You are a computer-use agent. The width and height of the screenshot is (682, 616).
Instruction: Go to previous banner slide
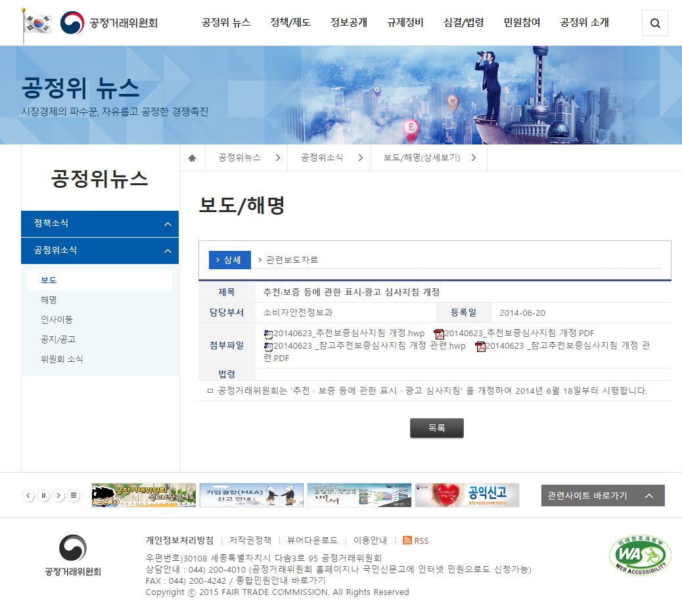coord(28,496)
